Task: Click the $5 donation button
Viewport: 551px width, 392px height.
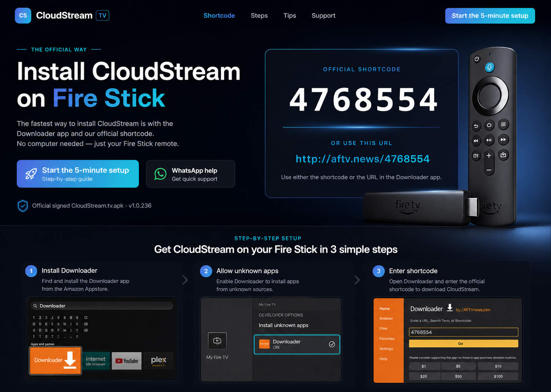Action: click(458, 366)
